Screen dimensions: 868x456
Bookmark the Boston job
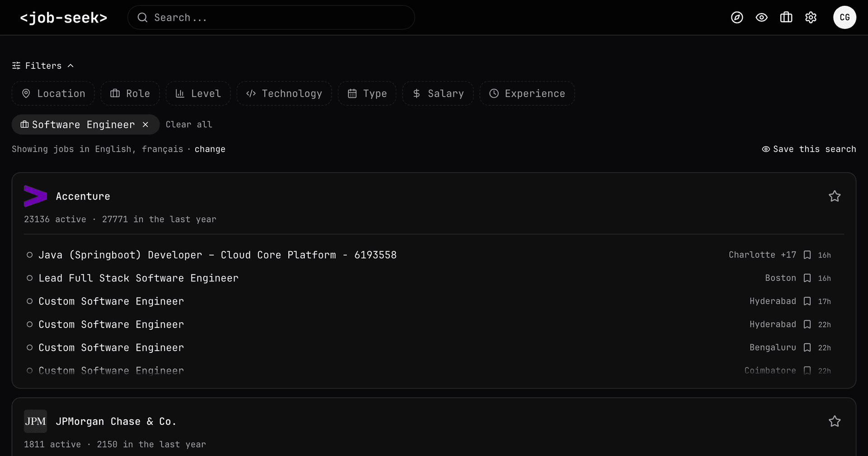pos(807,278)
